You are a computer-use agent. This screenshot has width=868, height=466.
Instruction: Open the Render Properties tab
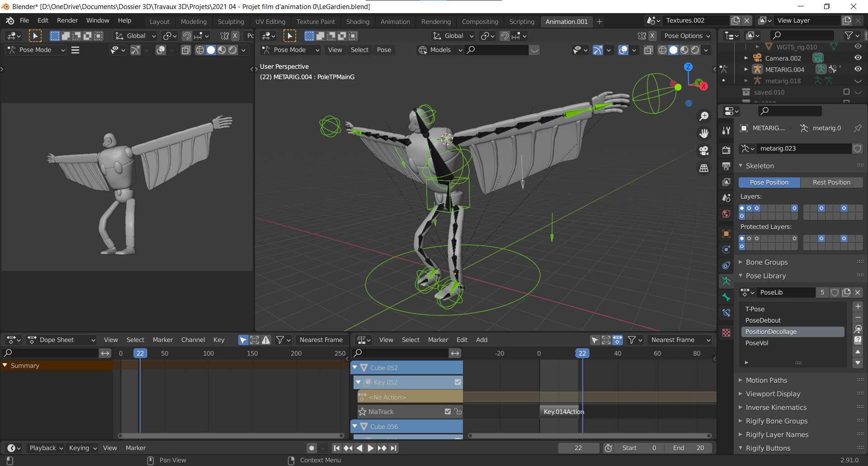tap(726, 149)
